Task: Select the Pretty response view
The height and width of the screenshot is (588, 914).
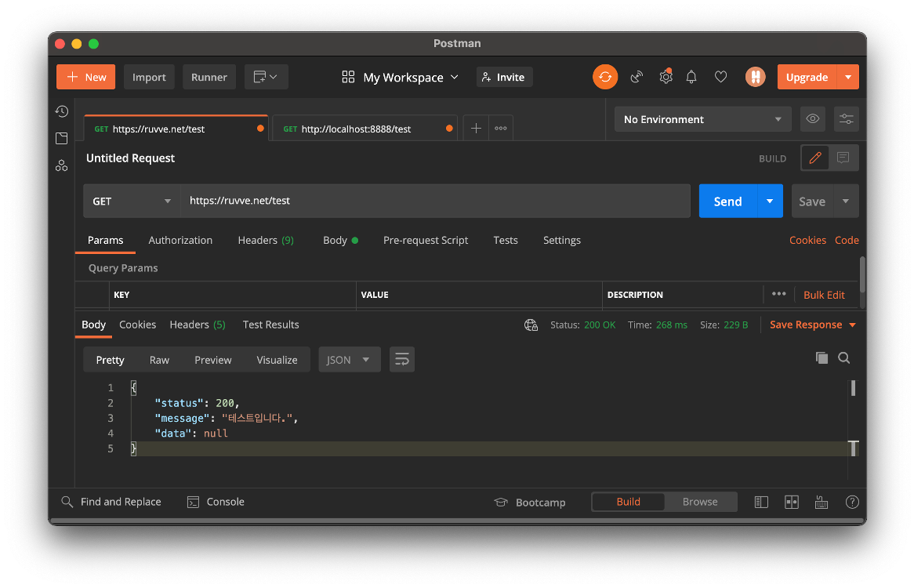Action: tap(111, 360)
